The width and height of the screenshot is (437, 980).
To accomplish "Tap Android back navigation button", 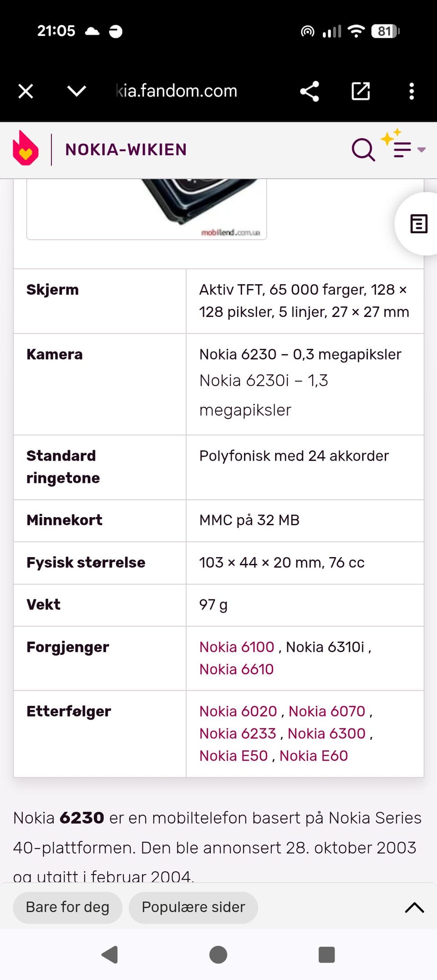I will [x=110, y=955].
